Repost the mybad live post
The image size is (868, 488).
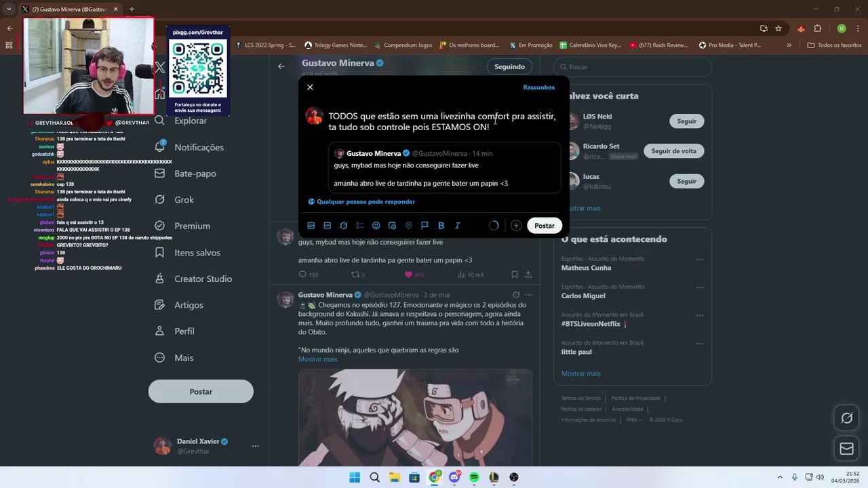[357, 274]
